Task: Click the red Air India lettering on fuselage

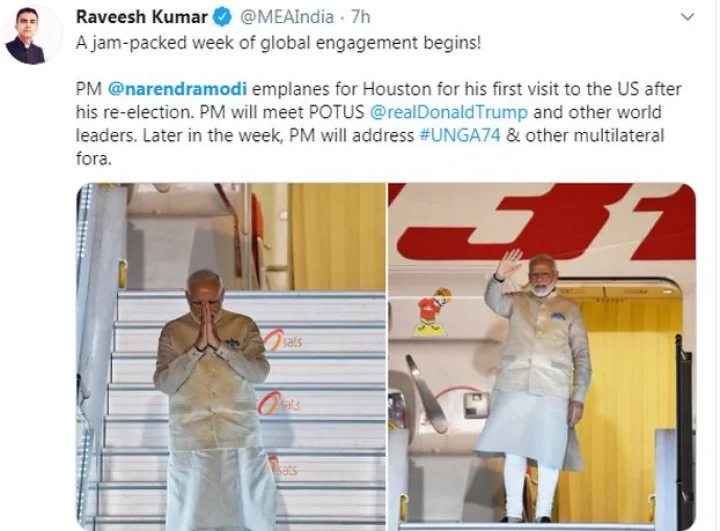Action: pos(544,220)
